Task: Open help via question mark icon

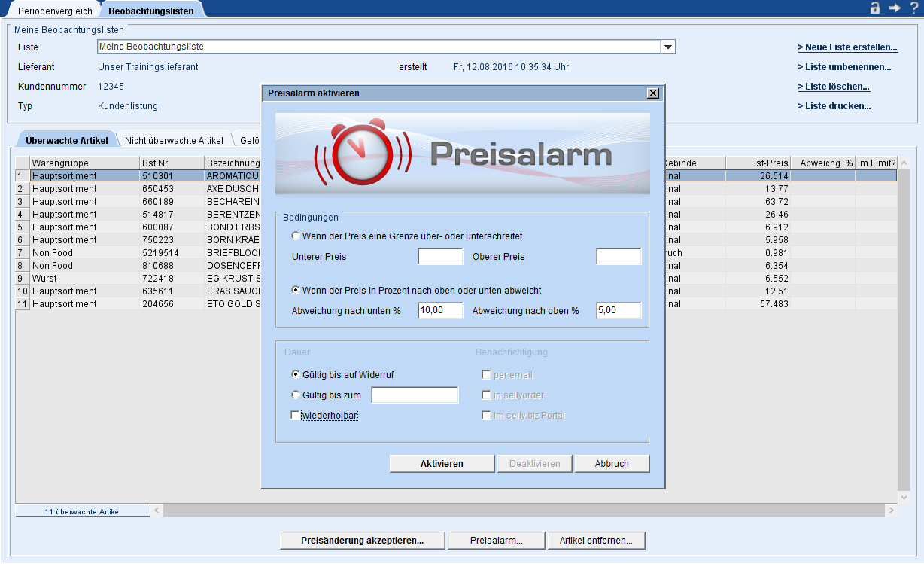Action: [913, 8]
